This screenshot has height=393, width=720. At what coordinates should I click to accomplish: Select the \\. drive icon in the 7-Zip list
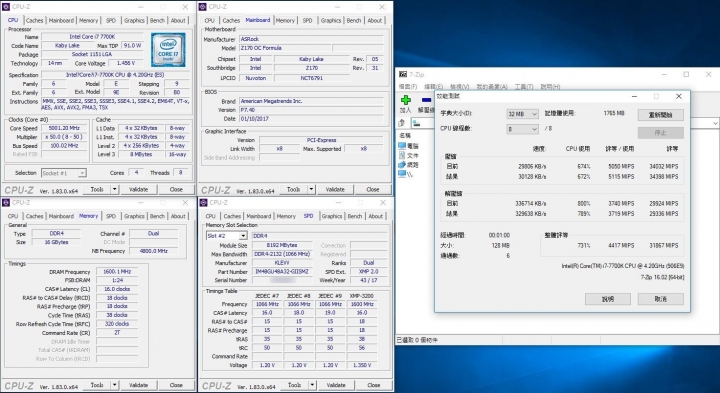(402, 174)
